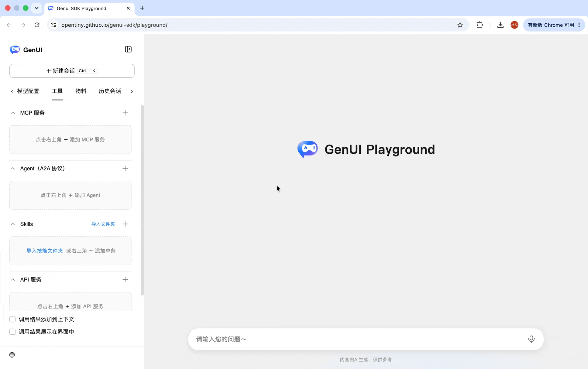Collapse the API 服务 section

point(13,280)
